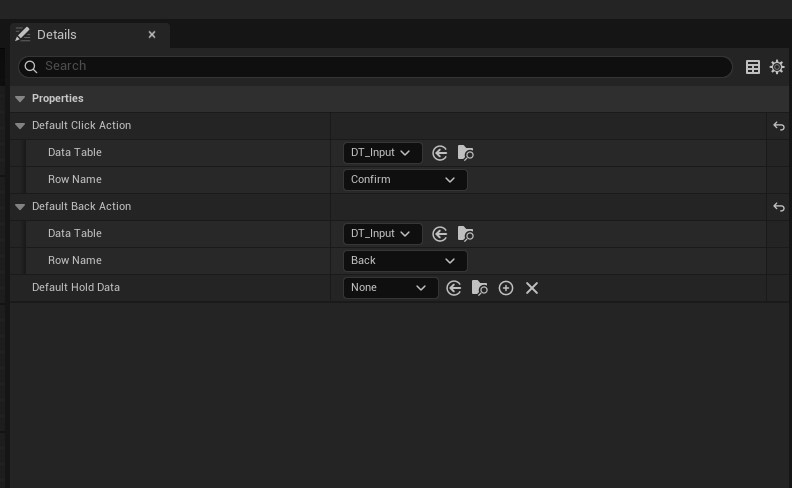Screen dimensions: 792x488
Task: Click the Default Click Action label
Action: tap(81, 125)
